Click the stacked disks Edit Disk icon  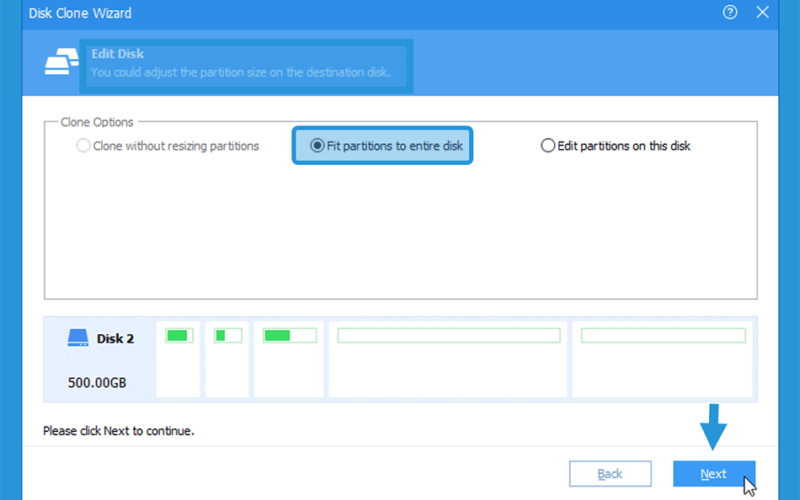[61, 61]
